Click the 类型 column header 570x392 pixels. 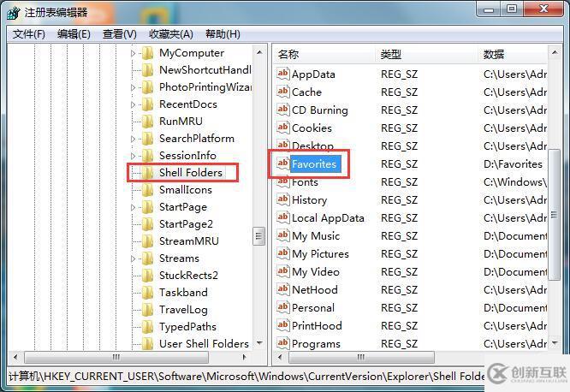(391, 54)
